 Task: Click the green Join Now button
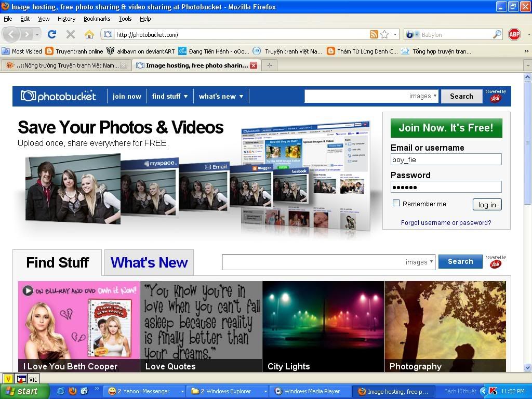(x=446, y=128)
